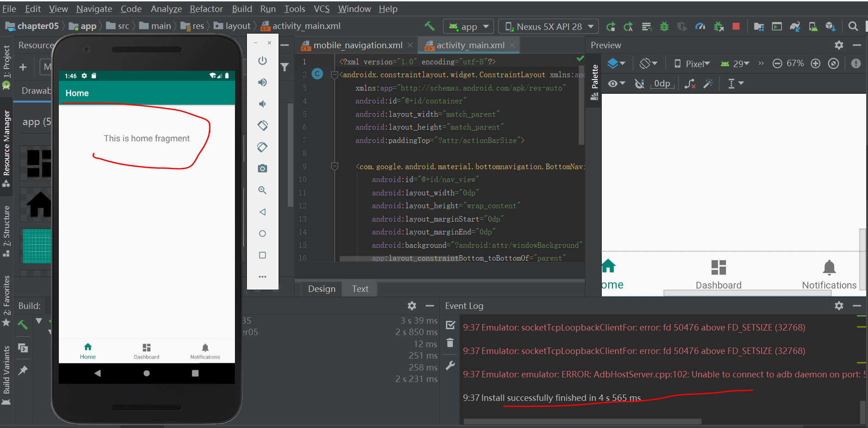This screenshot has height=428, width=868.
Task: Tap Dashboard in emulator bottom navigation
Action: click(x=147, y=351)
